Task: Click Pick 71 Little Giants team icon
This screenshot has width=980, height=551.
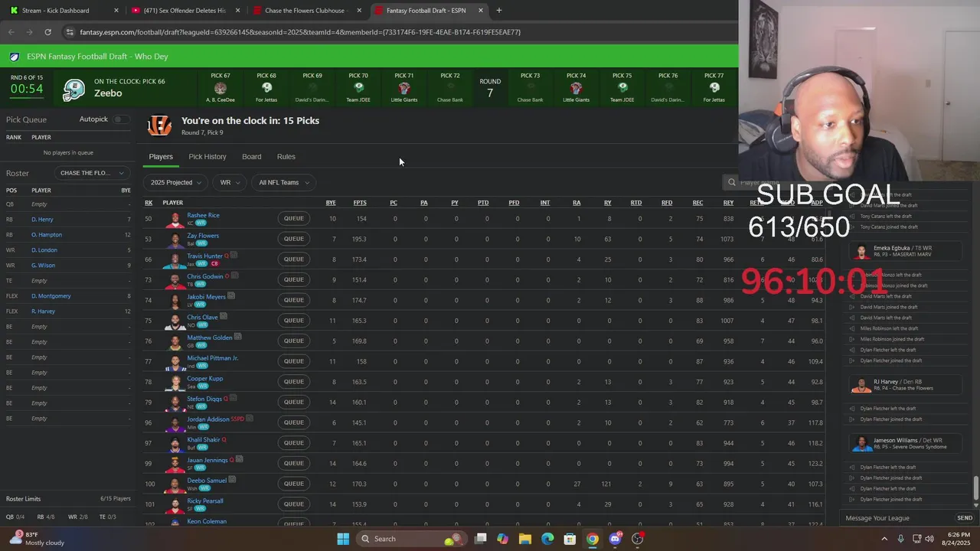Action: pyautogui.click(x=404, y=88)
